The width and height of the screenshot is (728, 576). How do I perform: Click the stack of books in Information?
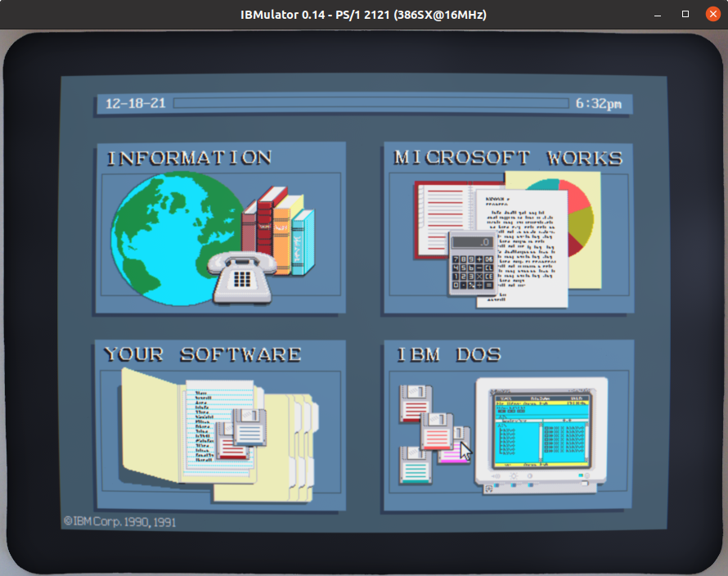277,231
